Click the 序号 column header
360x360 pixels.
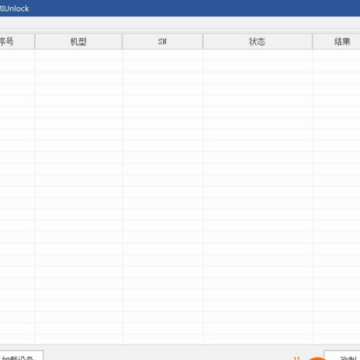17,42
